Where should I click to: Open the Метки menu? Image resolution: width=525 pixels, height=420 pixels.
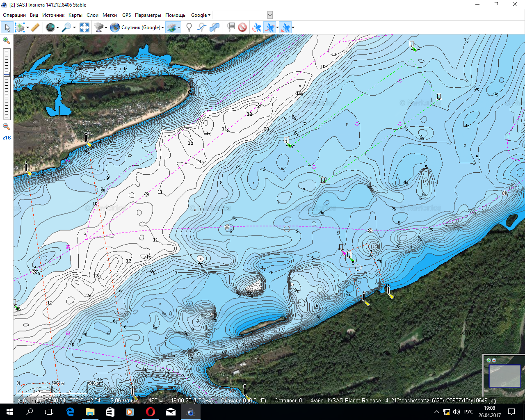click(x=110, y=15)
